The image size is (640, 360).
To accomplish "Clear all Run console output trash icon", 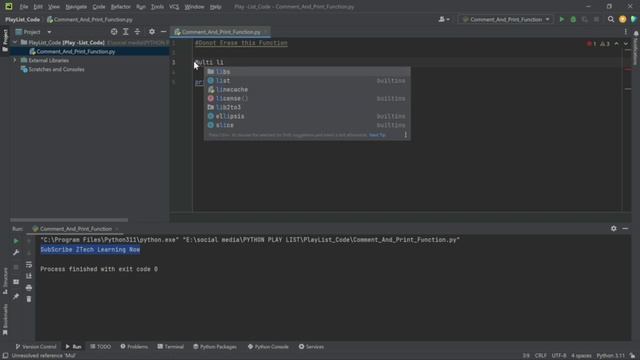I will tap(29, 299).
